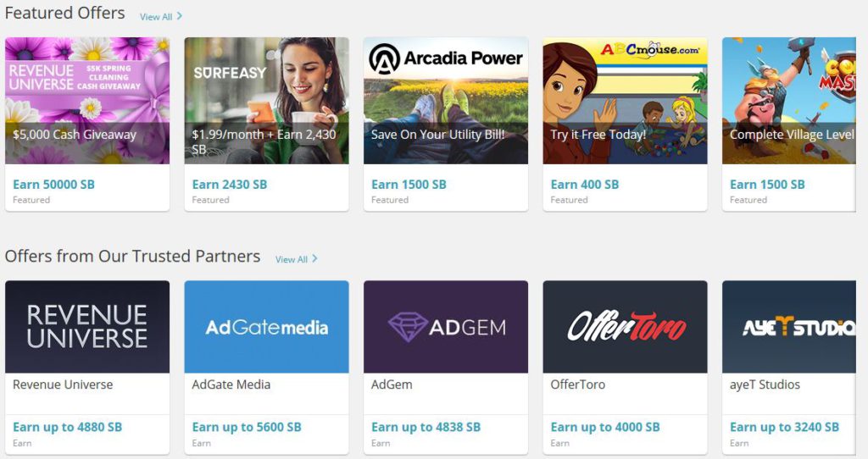Screen dimensions: 868x459
Task: Open the SurfEasy offer image
Action: pos(266,101)
